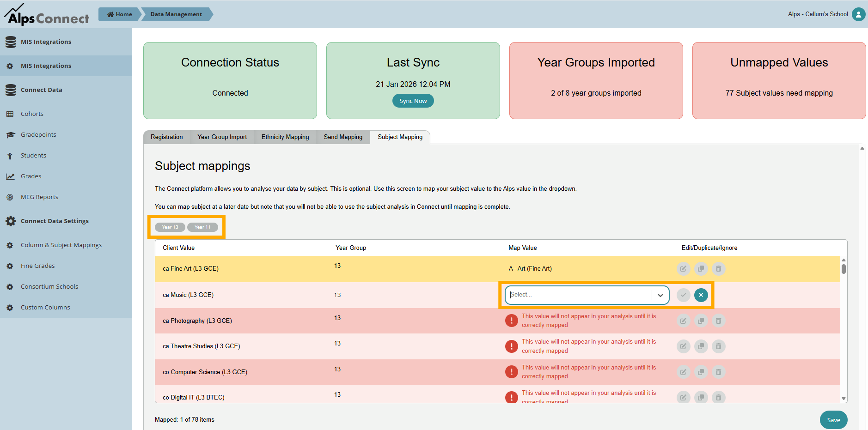The height and width of the screenshot is (430, 868).
Task: Click edit icon for co Computer Science
Action: [683, 372]
